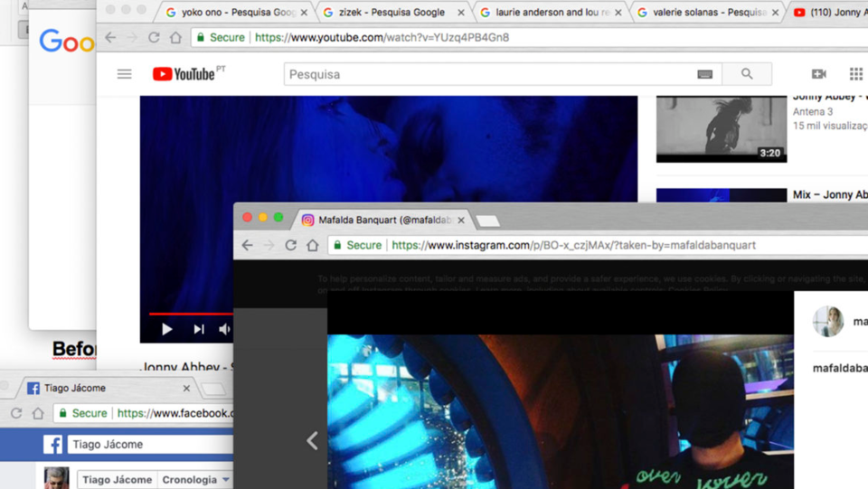Image resolution: width=868 pixels, height=489 pixels.
Task: Skip to the next video
Action: (198, 329)
